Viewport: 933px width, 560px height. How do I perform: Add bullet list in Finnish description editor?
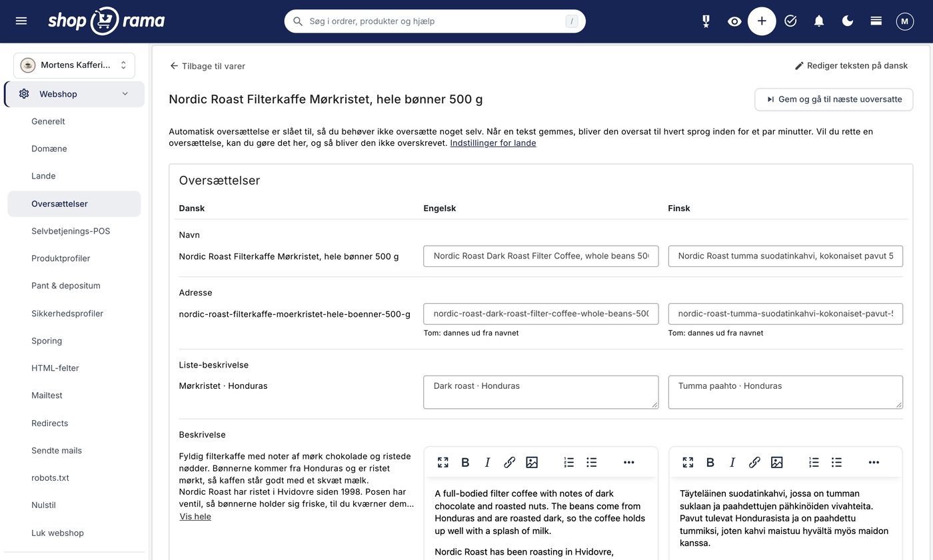pos(836,462)
